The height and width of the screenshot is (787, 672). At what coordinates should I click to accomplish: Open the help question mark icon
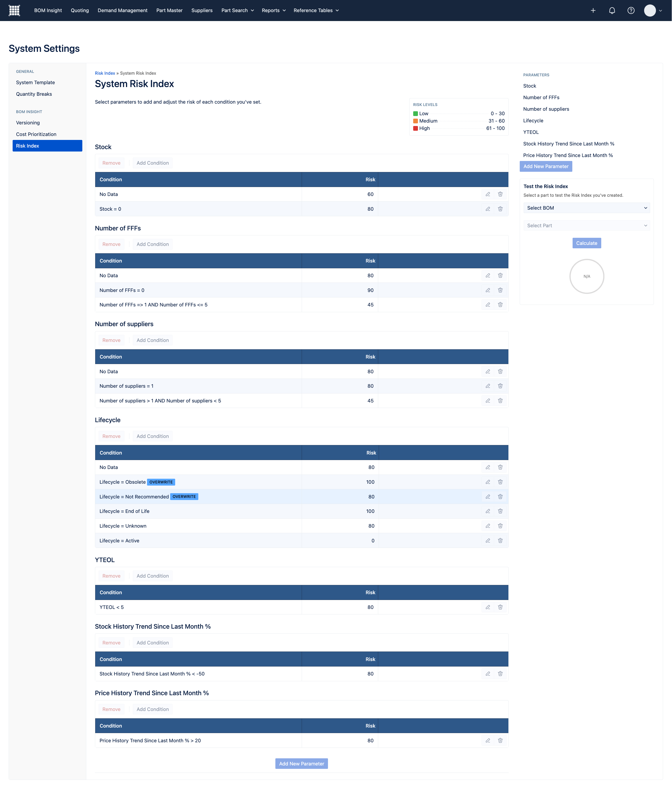631,11
